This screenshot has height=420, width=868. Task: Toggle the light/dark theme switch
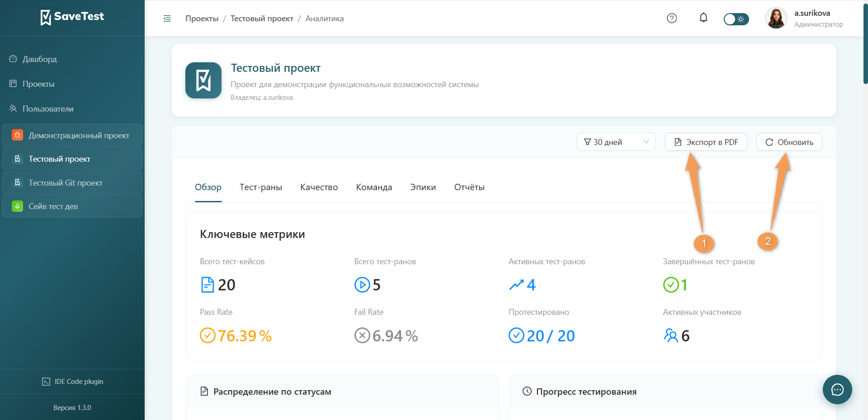pos(736,19)
